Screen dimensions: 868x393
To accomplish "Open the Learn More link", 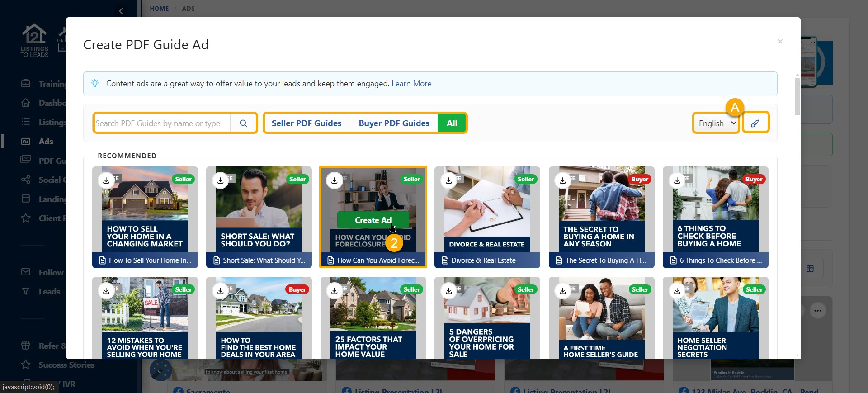I will (411, 84).
